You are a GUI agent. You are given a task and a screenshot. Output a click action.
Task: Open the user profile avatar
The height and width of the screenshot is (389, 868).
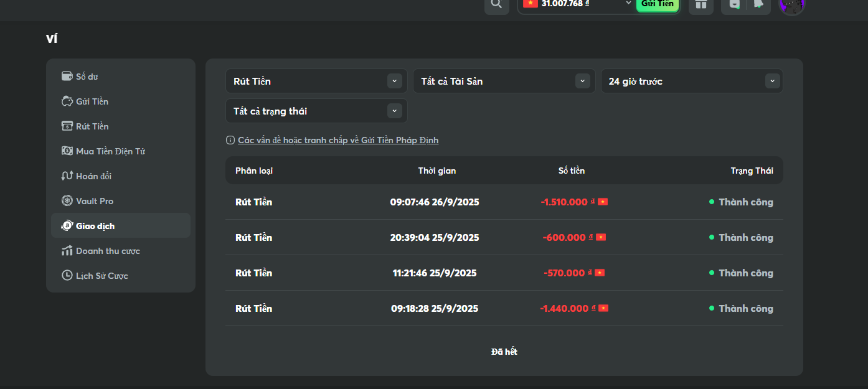[792, 5]
